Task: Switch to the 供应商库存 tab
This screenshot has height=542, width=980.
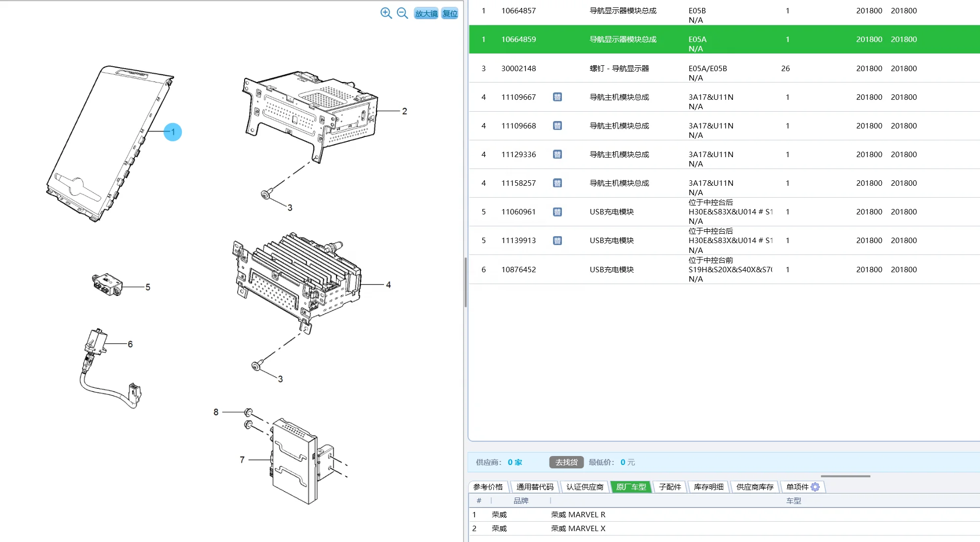Action: pos(755,487)
